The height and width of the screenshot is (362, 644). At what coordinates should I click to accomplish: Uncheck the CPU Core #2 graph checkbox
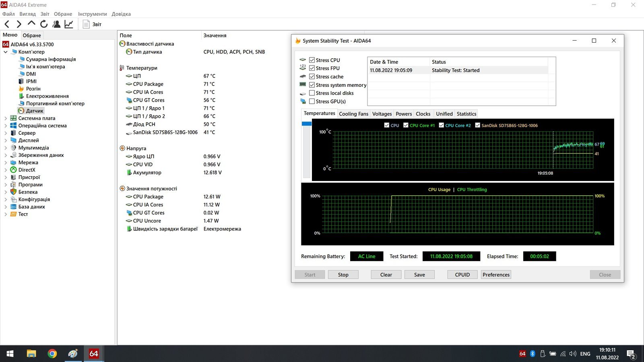[441, 125]
